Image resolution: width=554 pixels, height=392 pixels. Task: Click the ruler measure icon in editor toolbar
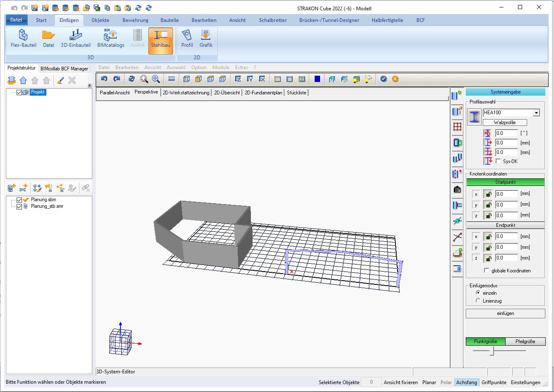(171, 79)
